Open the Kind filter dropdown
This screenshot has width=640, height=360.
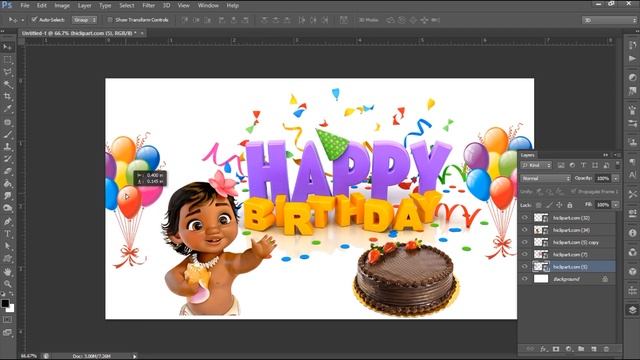536,165
